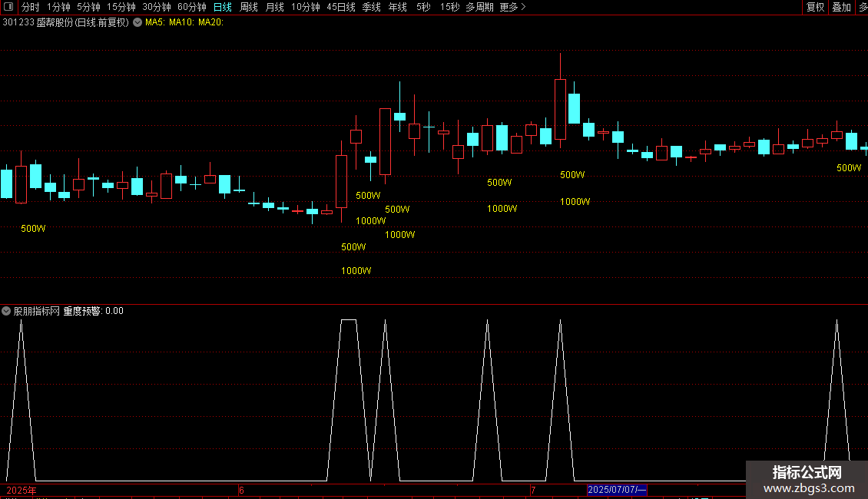
Task: Click the month 7 axis marker
Action: point(533,490)
